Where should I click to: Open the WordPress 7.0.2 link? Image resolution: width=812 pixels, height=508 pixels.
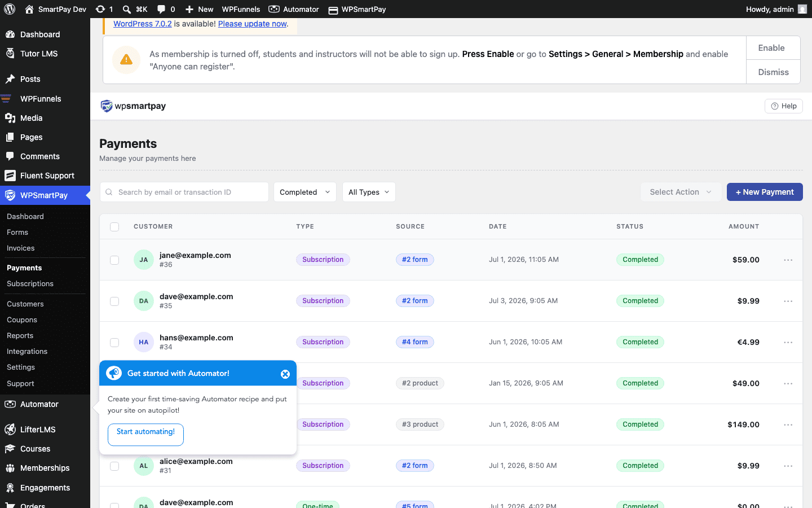point(143,24)
